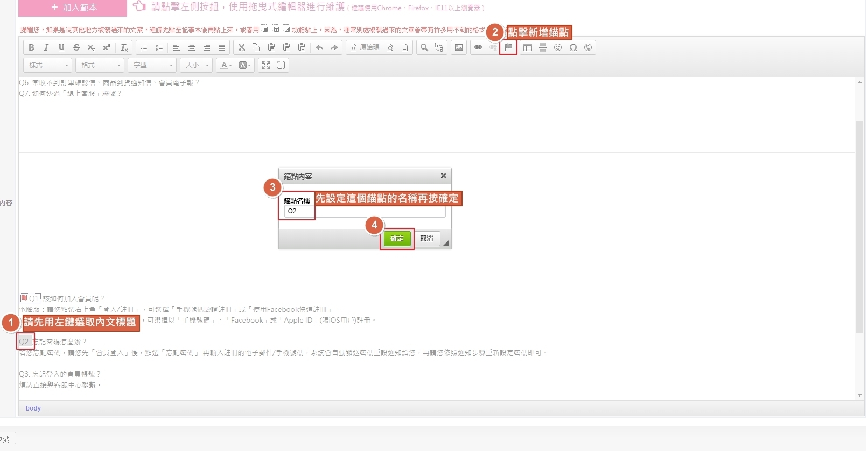Click the green 確定 confirm button

tap(397, 239)
